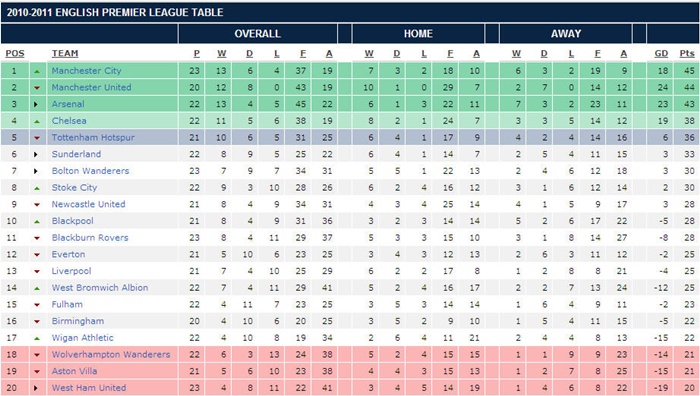Open the Newcastle United team link

coord(88,204)
